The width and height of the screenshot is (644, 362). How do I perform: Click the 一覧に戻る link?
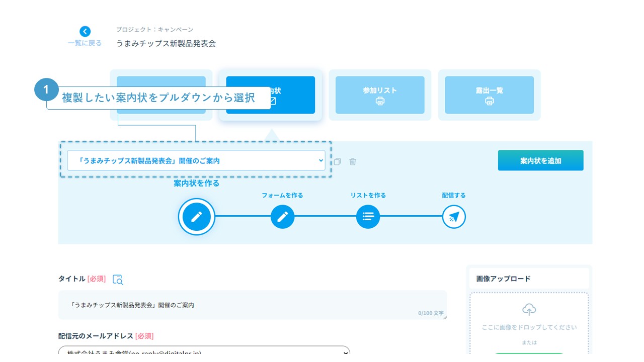pos(85,43)
